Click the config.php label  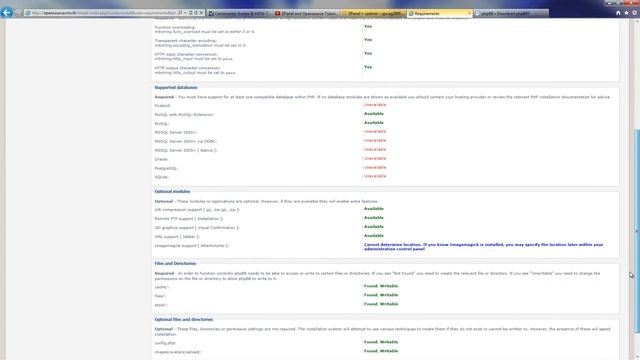tap(165, 343)
